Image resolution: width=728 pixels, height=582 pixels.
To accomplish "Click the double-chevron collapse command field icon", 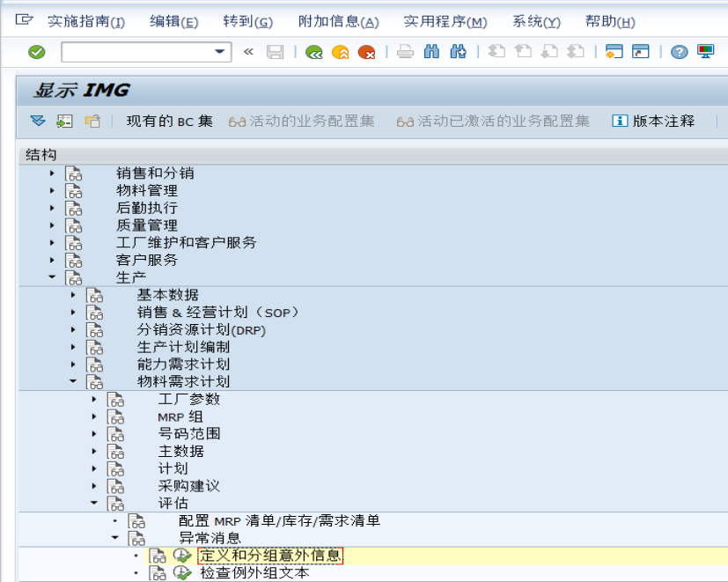I will coord(249,52).
